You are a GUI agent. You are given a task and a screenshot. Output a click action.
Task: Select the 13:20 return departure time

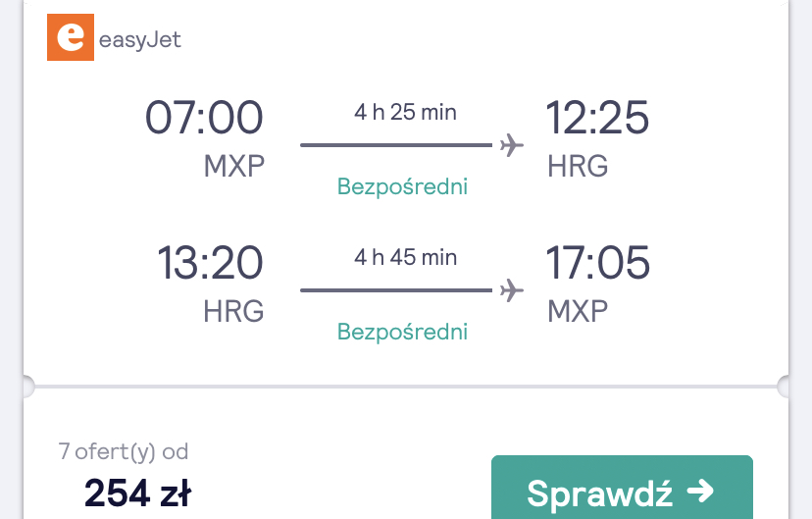(210, 263)
